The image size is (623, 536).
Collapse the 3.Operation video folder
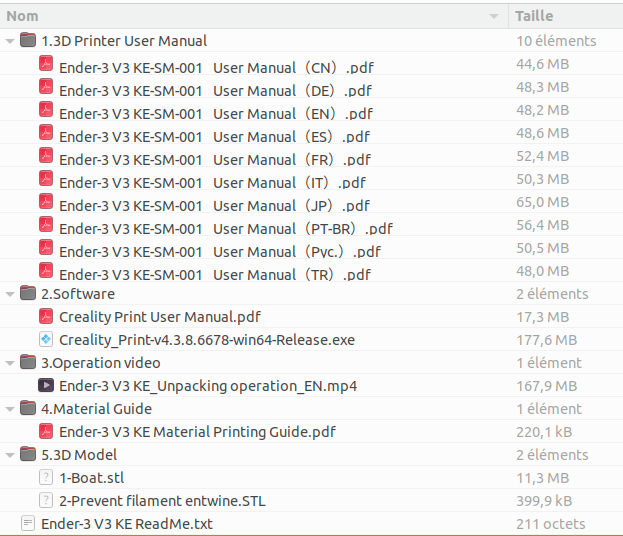[x=10, y=363]
